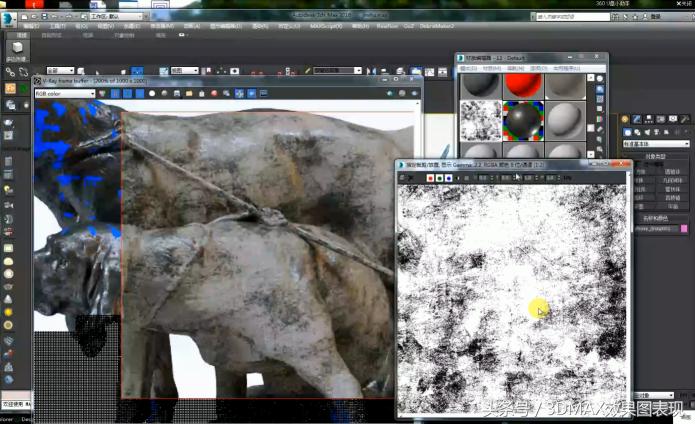Click Video Color Check icon in Material Editor

(600, 119)
